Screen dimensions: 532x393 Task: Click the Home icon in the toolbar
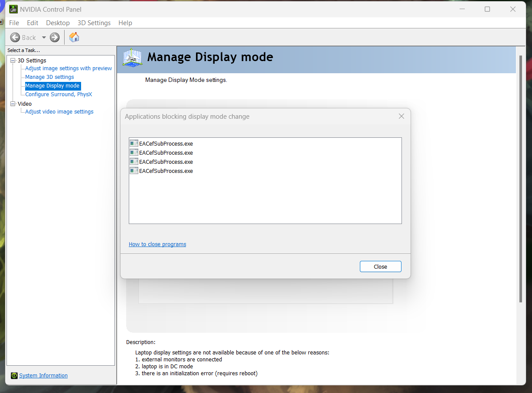coord(74,37)
